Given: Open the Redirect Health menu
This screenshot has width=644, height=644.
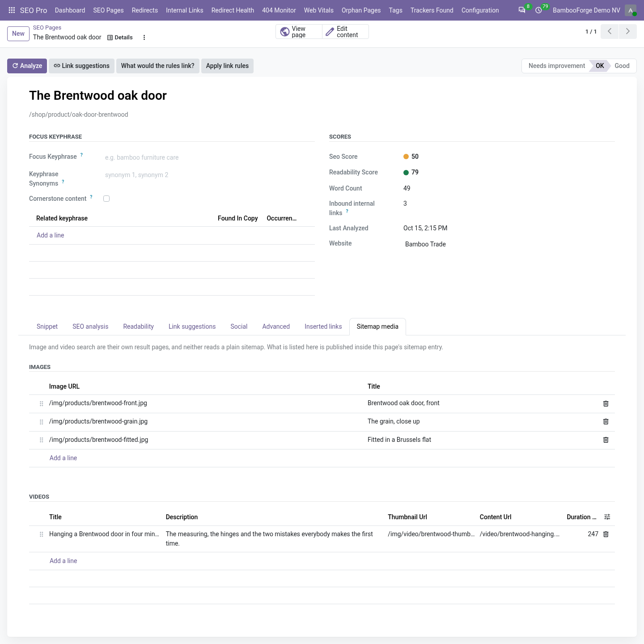Looking at the screenshot, I should [x=233, y=10].
